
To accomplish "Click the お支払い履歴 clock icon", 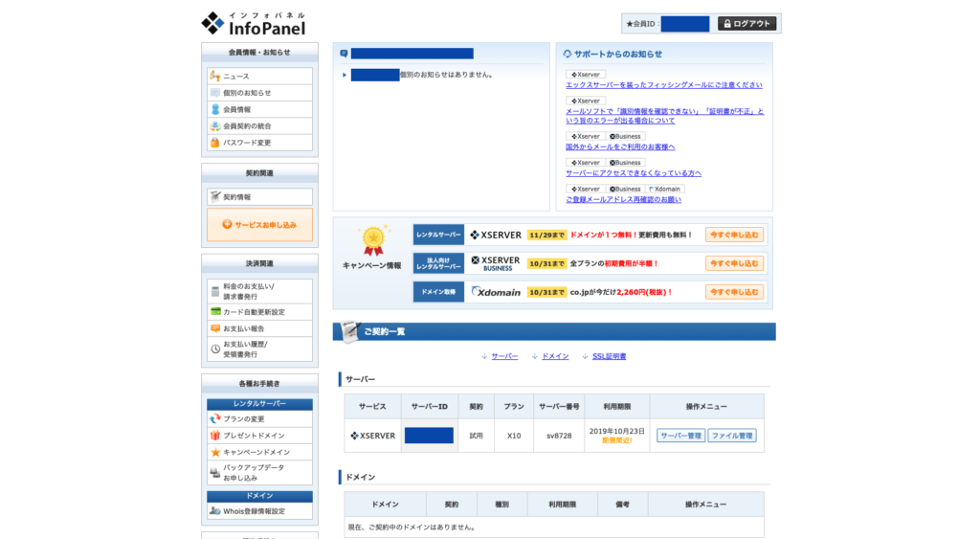I will click(x=215, y=348).
